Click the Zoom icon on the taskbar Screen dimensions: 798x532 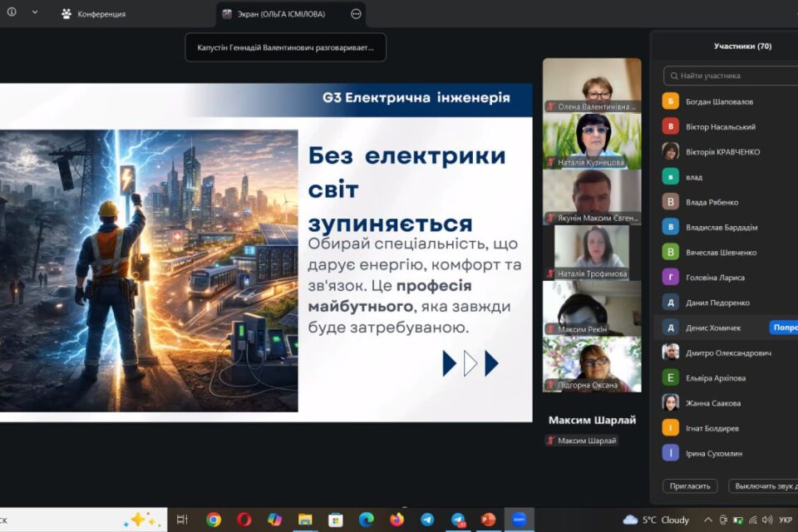pos(519,520)
